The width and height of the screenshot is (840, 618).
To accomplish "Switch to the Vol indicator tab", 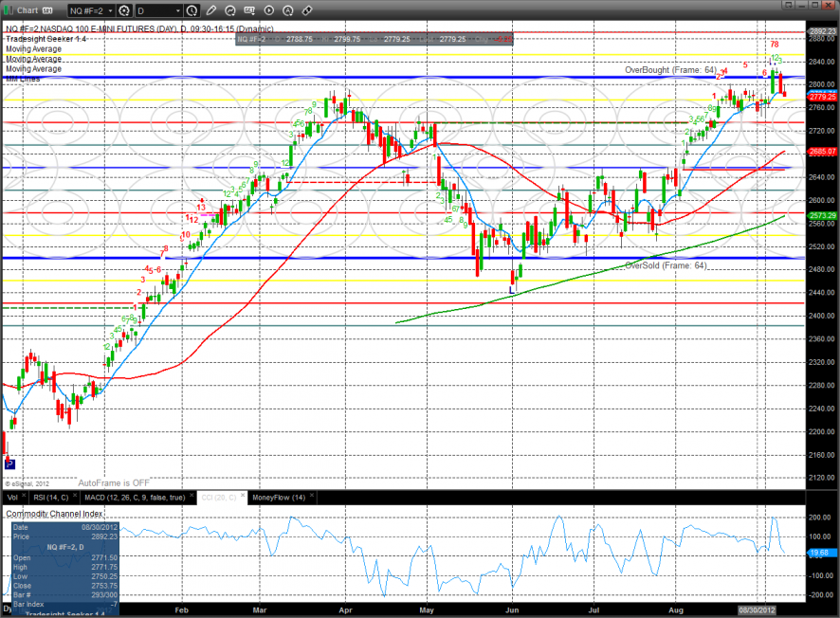I will pos(11,497).
